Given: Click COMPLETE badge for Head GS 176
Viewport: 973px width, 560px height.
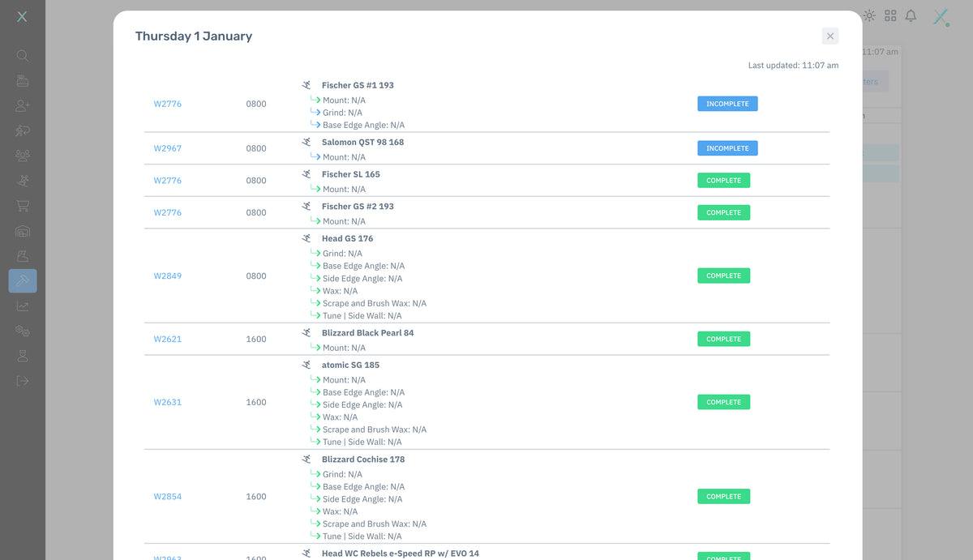Looking at the screenshot, I should click(723, 276).
